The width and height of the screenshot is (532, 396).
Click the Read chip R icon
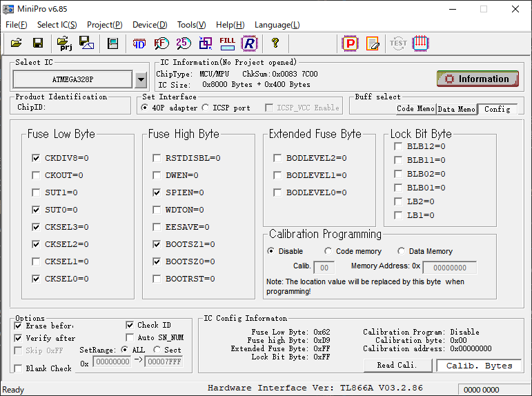tap(249, 43)
